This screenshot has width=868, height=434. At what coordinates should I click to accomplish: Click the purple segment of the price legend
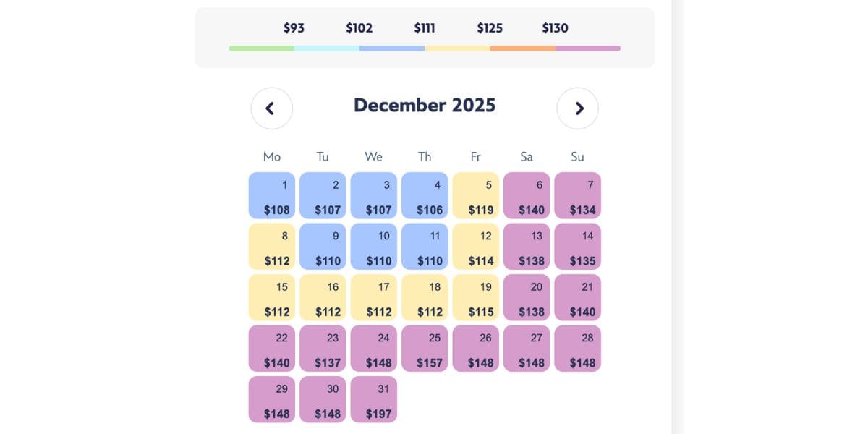point(587,48)
